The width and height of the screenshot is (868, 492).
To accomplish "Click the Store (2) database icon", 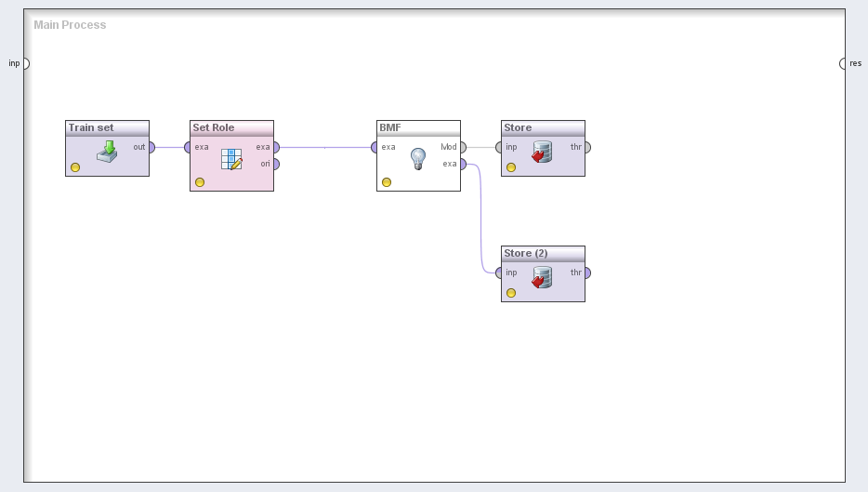I will click(542, 277).
